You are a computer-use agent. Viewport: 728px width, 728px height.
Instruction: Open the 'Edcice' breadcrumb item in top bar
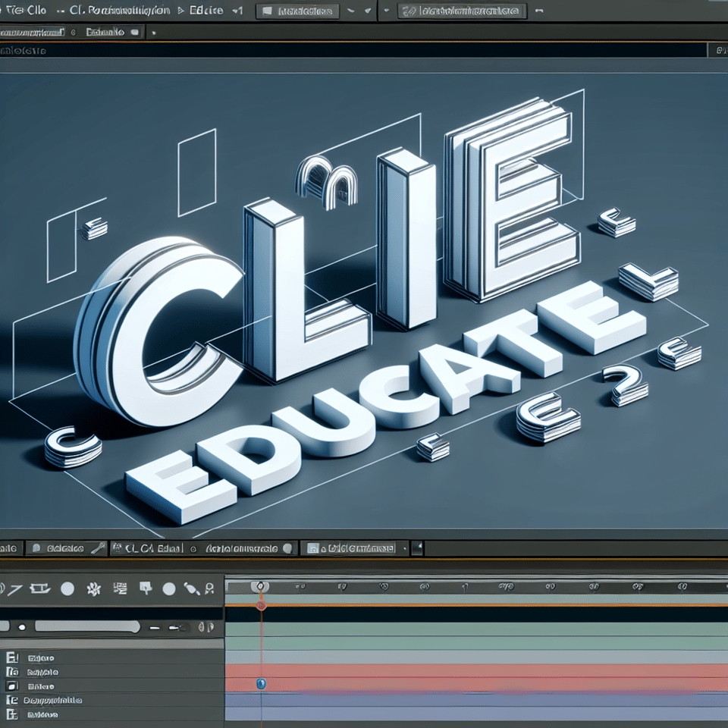click(206, 10)
